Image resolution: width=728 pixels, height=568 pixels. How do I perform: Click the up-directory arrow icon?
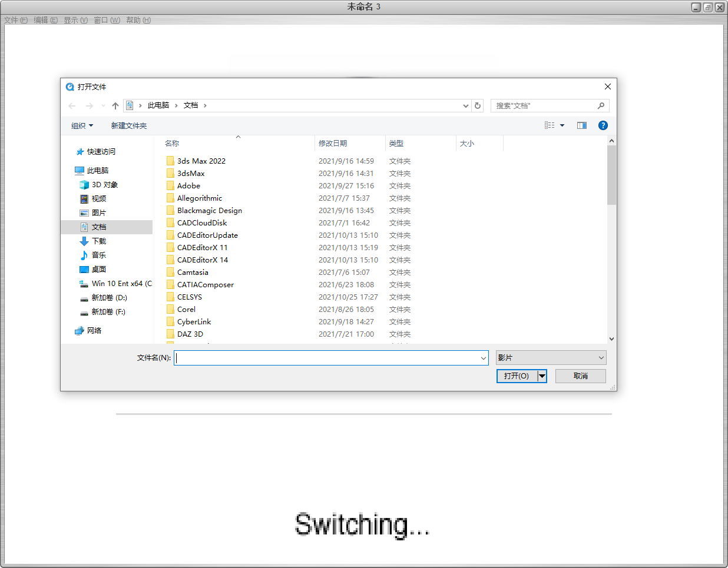coord(115,106)
